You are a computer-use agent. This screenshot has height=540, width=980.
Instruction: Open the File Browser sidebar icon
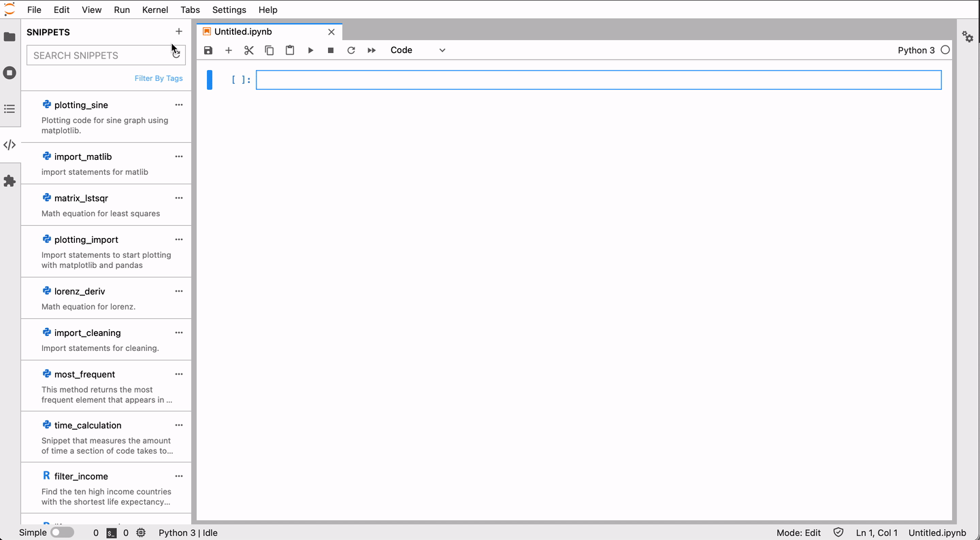tap(10, 37)
